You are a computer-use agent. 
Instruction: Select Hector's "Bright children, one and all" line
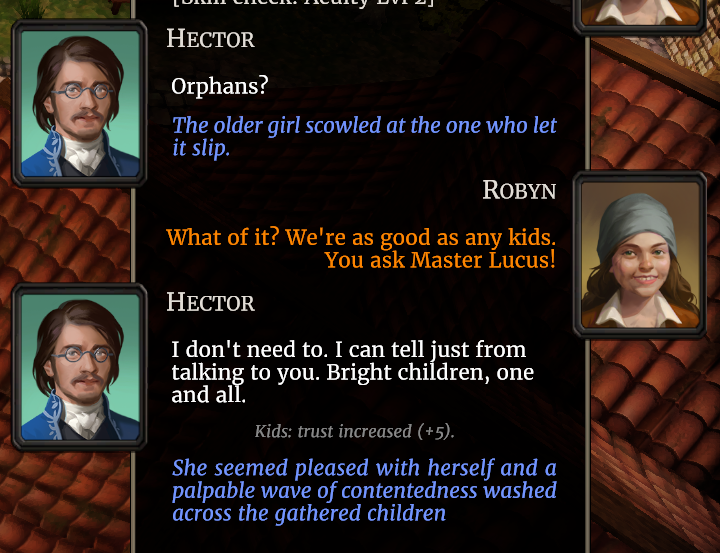click(353, 372)
